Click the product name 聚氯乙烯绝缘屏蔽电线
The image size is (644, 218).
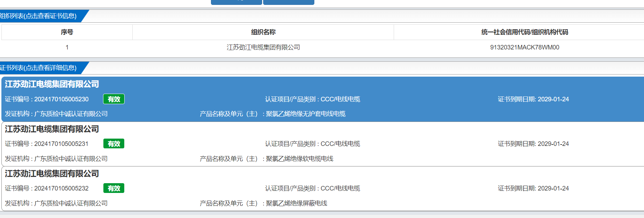[x=297, y=203]
